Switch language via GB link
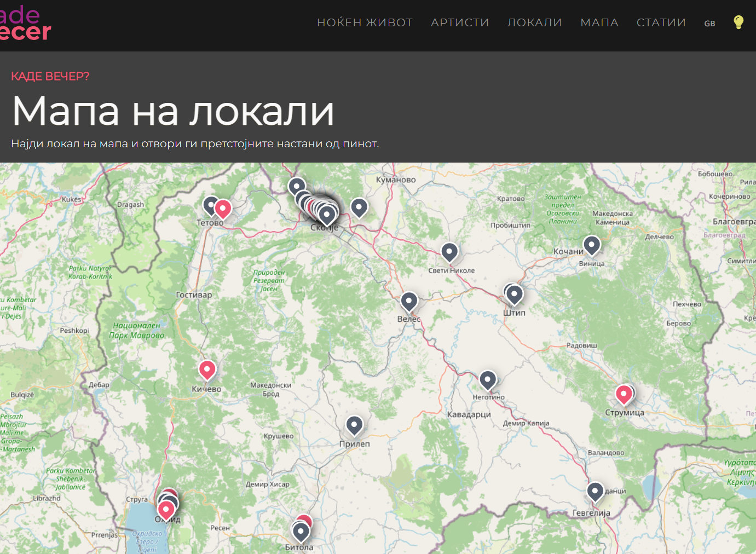The image size is (756, 554). tap(709, 24)
